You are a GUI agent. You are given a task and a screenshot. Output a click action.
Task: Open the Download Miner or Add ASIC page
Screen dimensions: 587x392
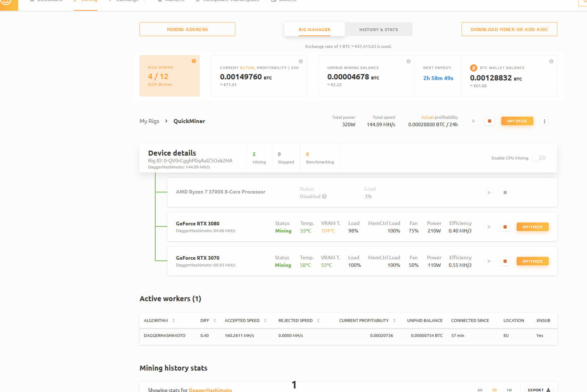(x=509, y=29)
